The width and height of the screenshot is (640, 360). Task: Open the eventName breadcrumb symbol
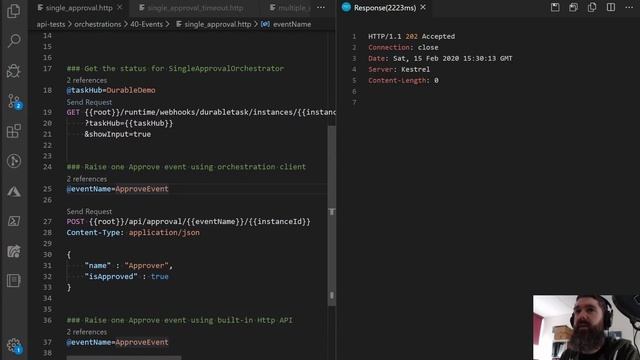(286, 24)
